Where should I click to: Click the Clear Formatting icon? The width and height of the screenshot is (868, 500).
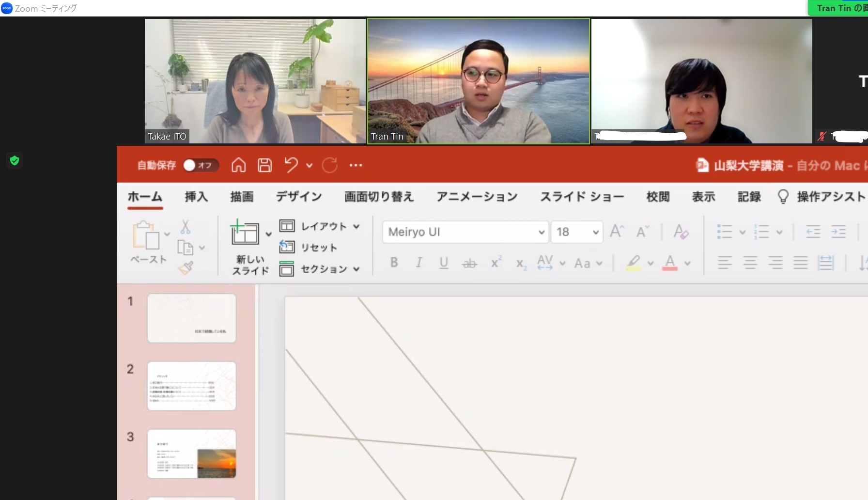pyautogui.click(x=681, y=232)
